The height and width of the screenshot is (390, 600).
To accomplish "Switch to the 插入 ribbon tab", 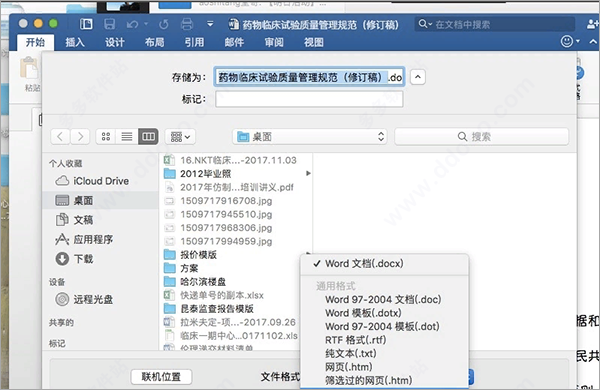I will (75, 42).
